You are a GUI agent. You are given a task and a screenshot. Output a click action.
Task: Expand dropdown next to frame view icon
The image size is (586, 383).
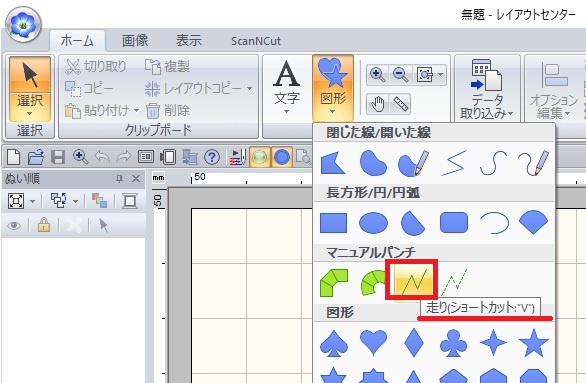pos(33,201)
